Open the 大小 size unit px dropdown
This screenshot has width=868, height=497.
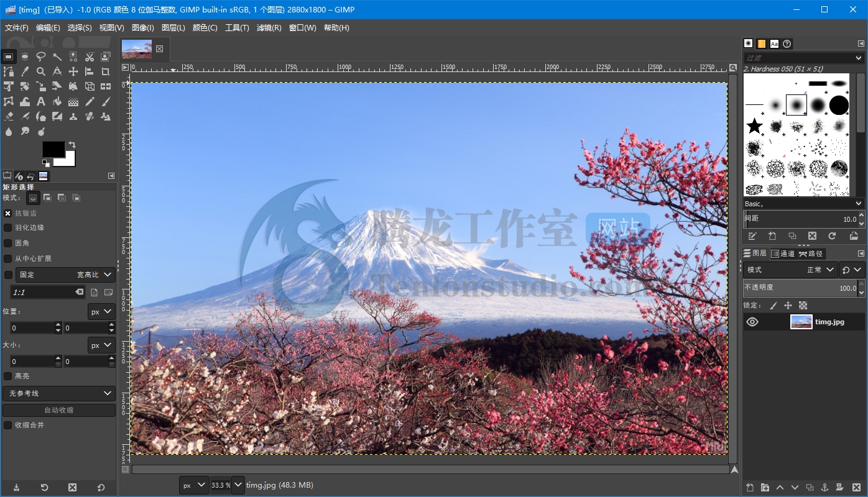101,345
